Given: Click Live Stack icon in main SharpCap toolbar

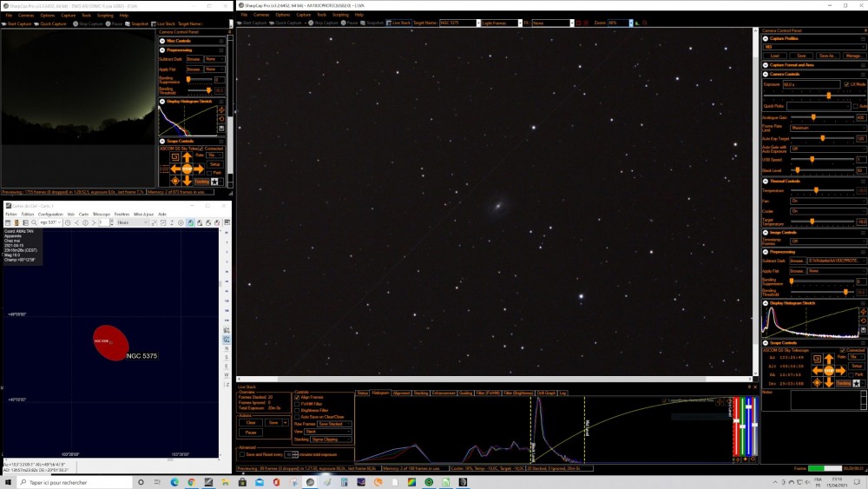Looking at the screenshot, I should coord(389,23).
